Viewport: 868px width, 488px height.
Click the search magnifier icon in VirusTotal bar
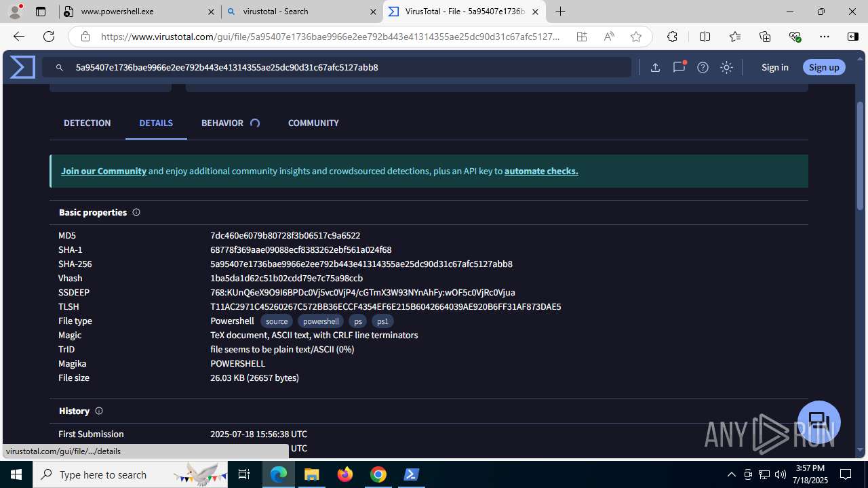(60, 68)
